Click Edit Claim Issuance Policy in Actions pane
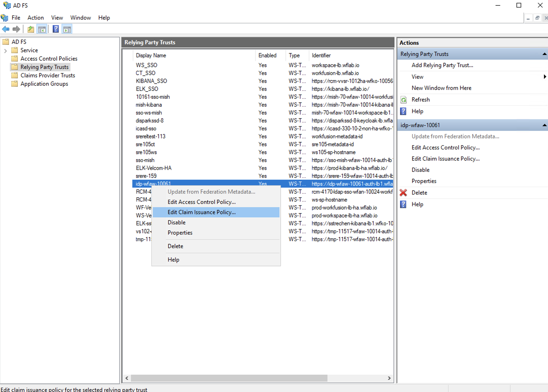Screen dimensions: 548x392 point(446,159)
